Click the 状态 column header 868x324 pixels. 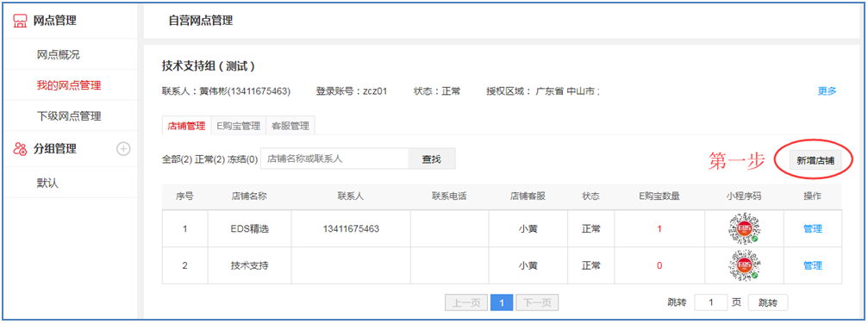pos(591,196)
